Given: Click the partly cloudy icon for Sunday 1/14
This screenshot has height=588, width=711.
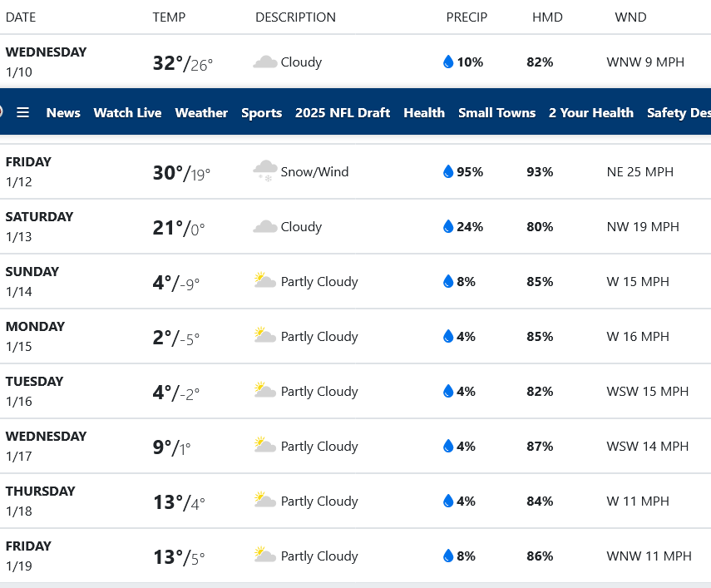Looking at the screenshot, I should click(265, 281).
